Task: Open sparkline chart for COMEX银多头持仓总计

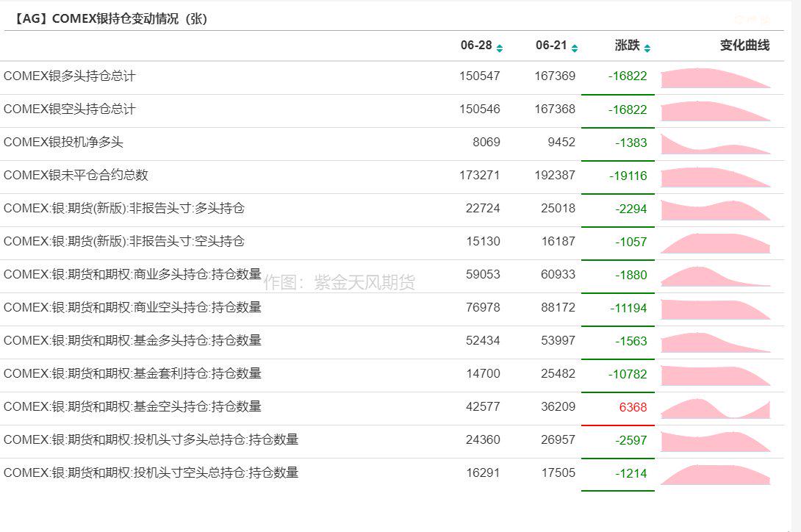Action: (715, 78)
